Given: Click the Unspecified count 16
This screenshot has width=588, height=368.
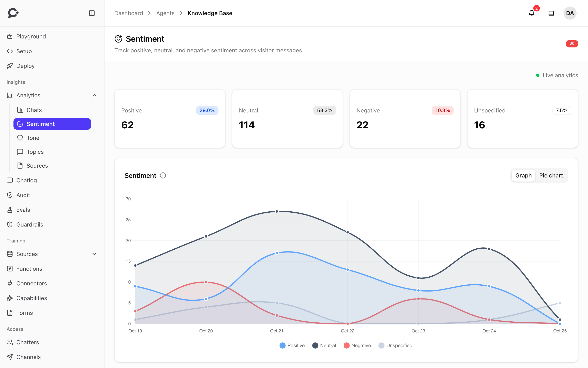Looking at the screenshot, I should 480,125.
